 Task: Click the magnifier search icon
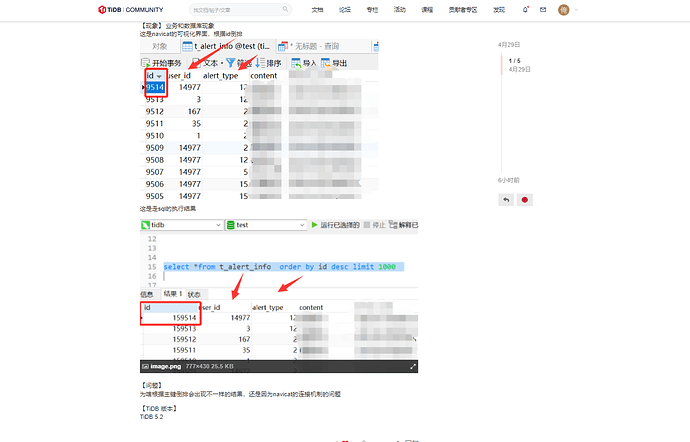tap(285, 9)
